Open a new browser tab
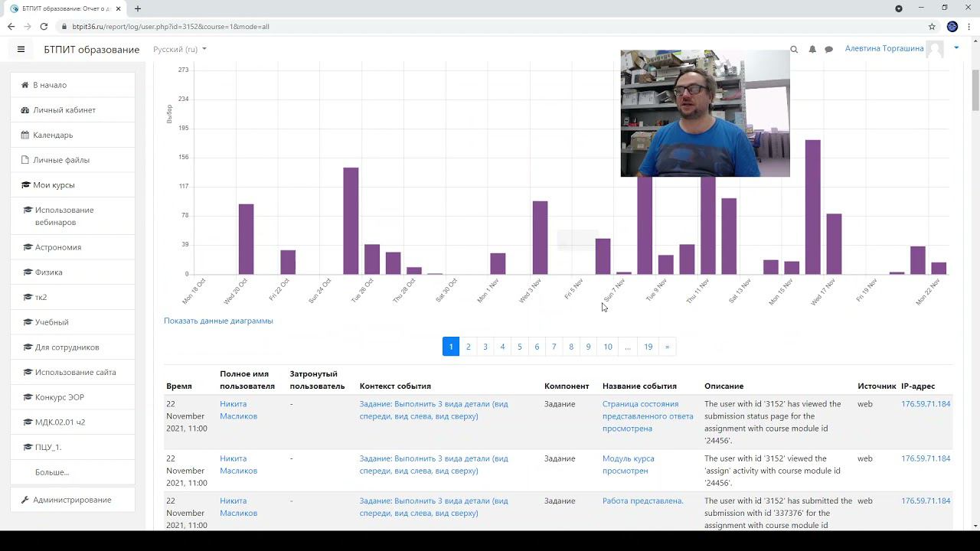This screenshot has height=551, width=980. (x=138, y=8)
